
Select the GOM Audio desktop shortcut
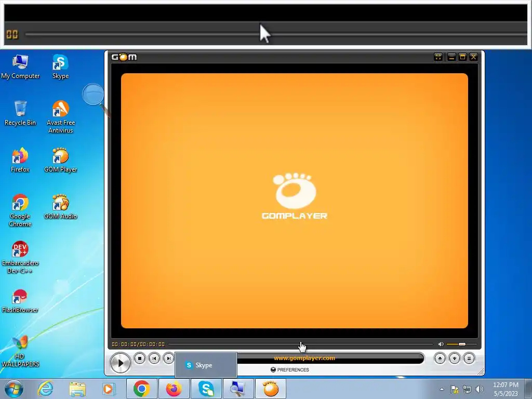[60, 207]
